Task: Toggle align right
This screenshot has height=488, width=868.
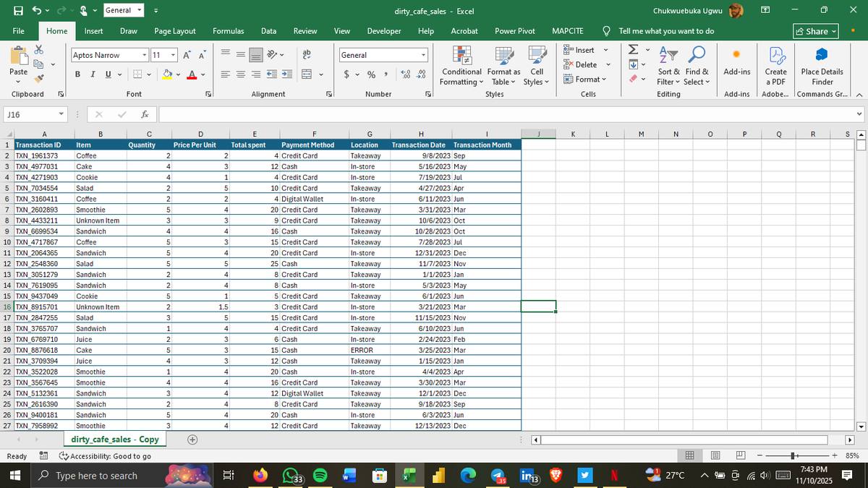Action: click(x=257, y=74)
